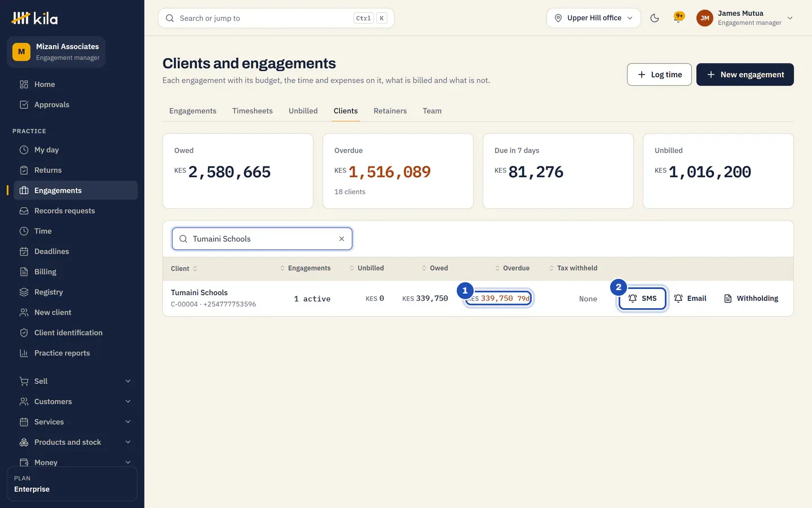Switch to the Retainers tab
The height and width of the screenshot is (508, 812).
390,111
